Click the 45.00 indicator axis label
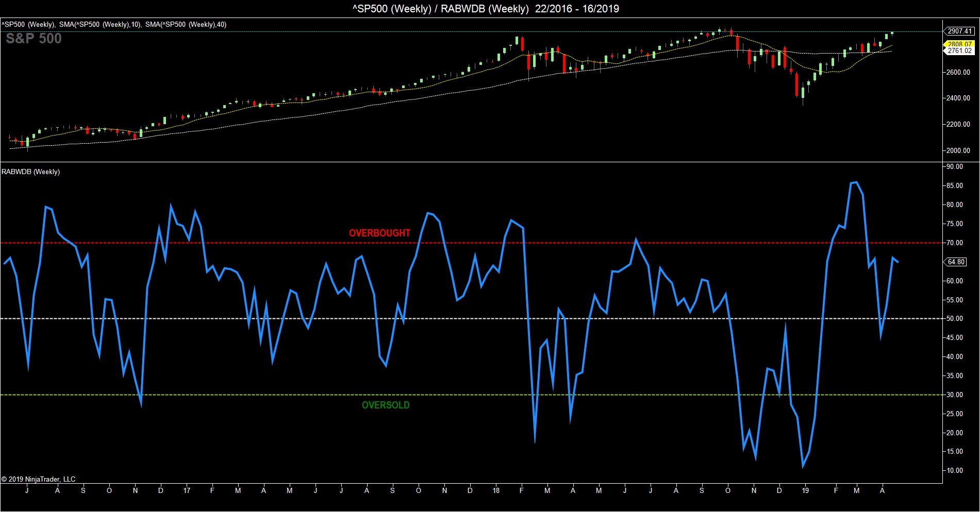The height and width of the screenshot is (512, 980). point(955,338)
